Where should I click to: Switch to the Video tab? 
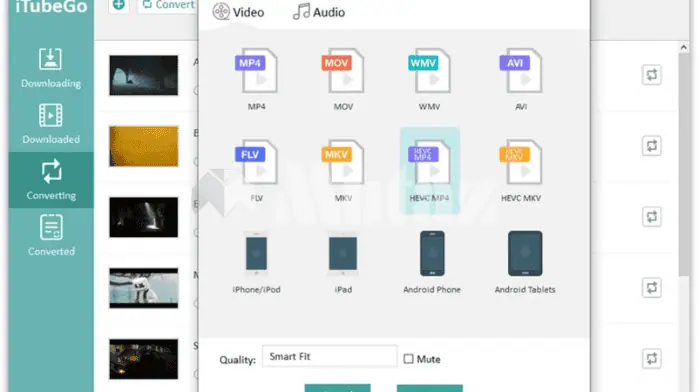[x=238, y=12]
